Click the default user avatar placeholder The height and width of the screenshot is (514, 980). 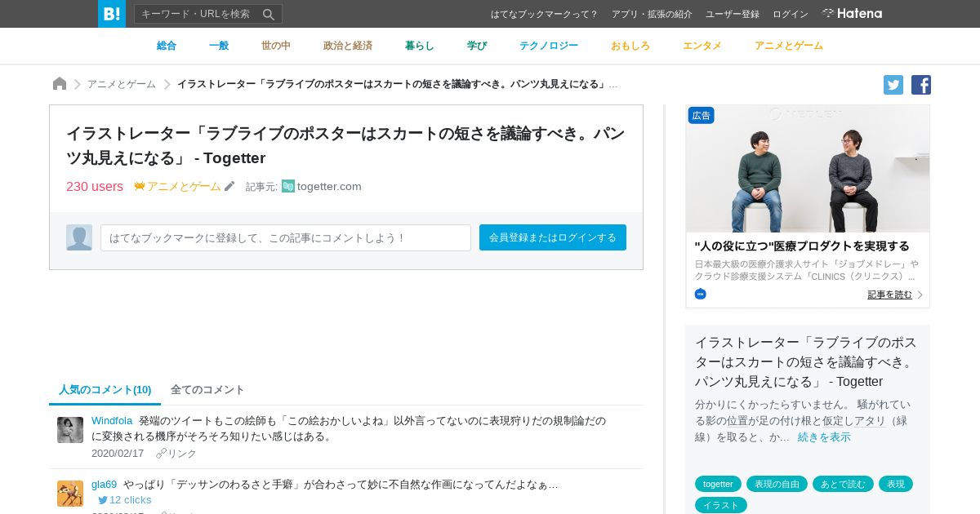(79, 237)
